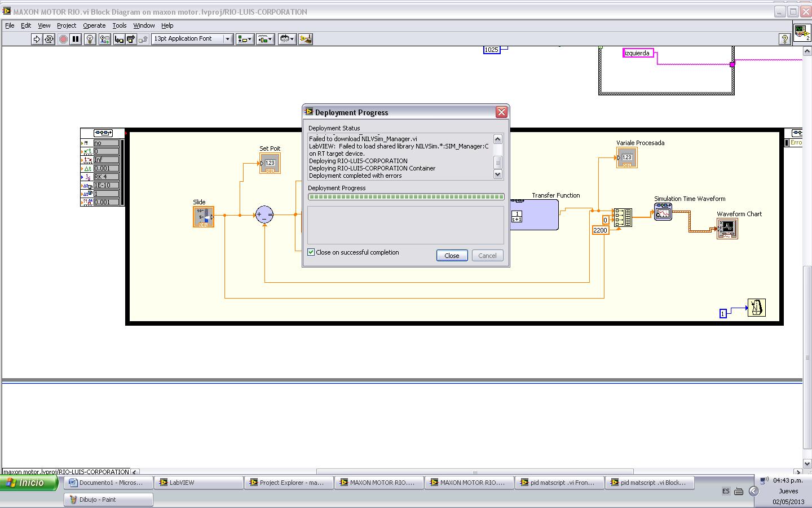Click the red Abort Execution button

pyautogui.click(x=63, y=39)
